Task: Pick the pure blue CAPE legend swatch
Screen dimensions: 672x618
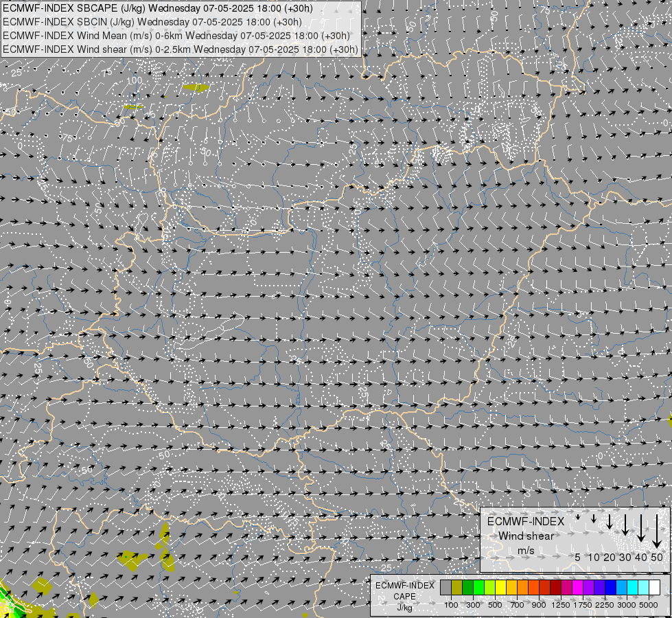Action: [611, 588]
